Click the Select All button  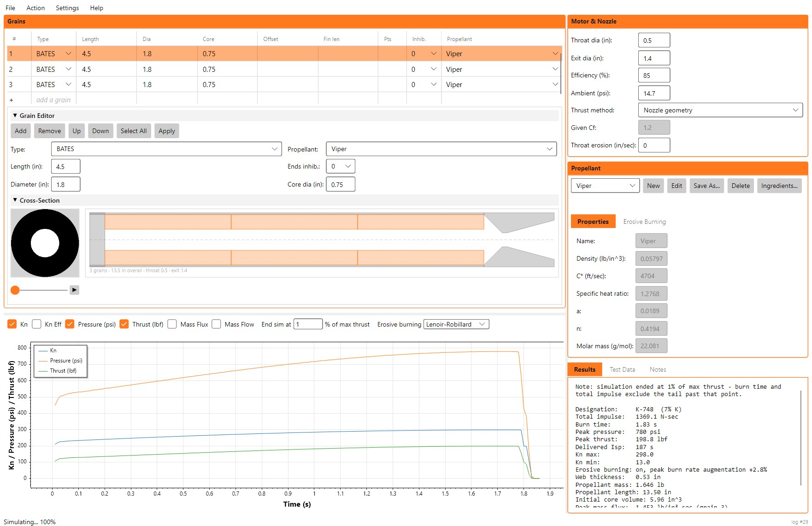coord(134,131)
